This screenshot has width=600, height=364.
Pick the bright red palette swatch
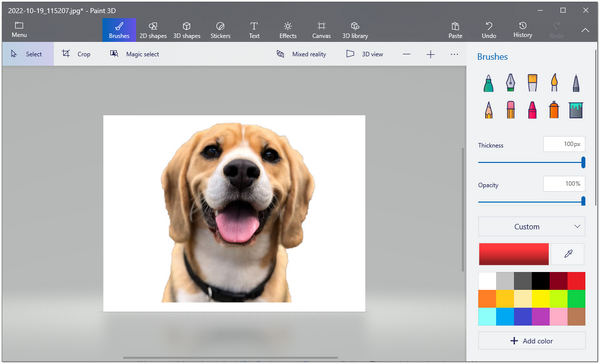576,281
